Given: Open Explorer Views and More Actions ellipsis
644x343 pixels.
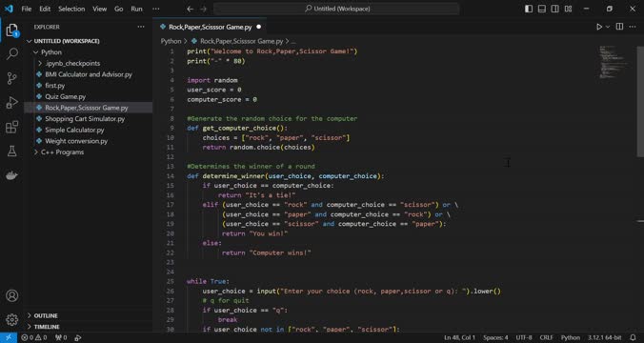Looking at the screenshot, I should tap(141, 27).
